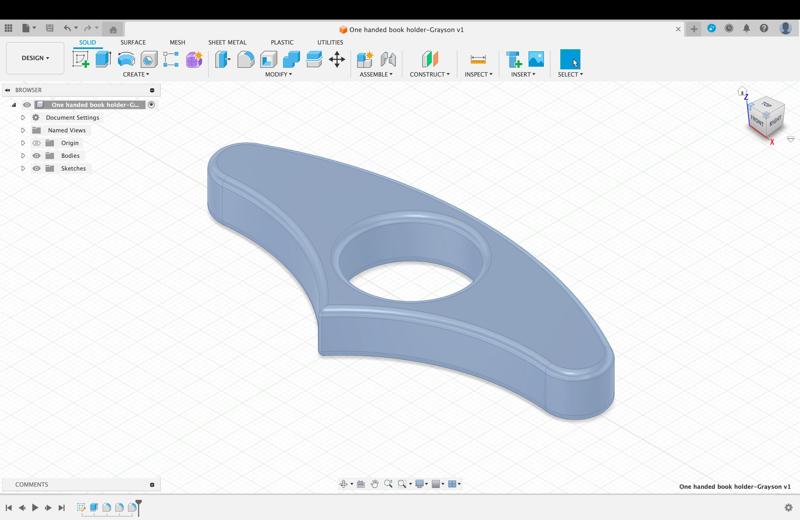Toggle visibility of the Bodies folder

point(37,156)
